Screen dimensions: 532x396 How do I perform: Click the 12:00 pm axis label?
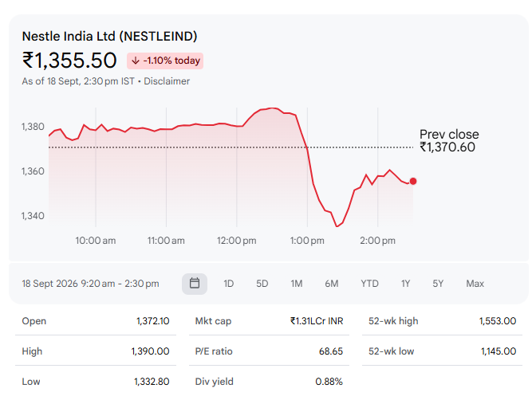[236, 241]
